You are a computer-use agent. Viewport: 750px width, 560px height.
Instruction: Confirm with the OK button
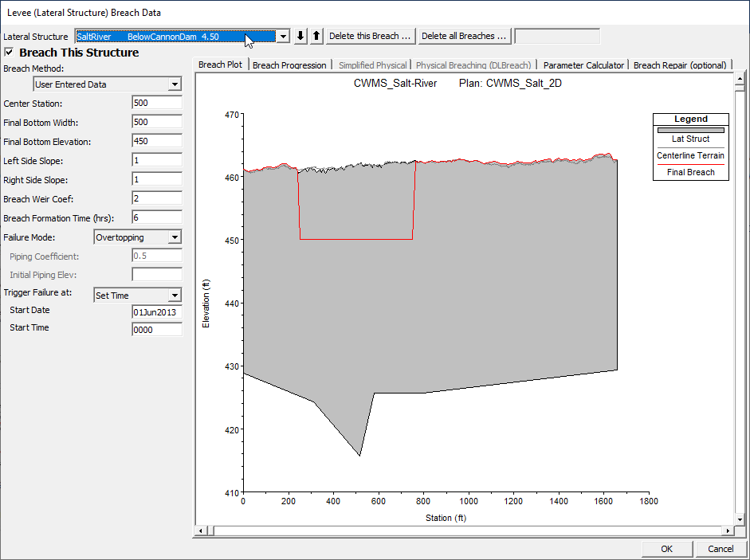pyautogui.click(x=666, y=549)
